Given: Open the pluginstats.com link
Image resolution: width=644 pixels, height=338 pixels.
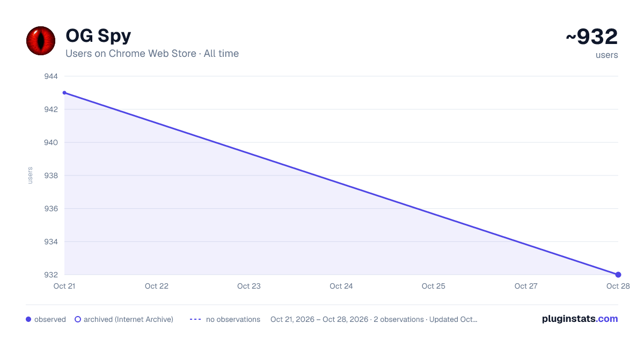Looking at the screenshot, I should click(x=580, y=319).
